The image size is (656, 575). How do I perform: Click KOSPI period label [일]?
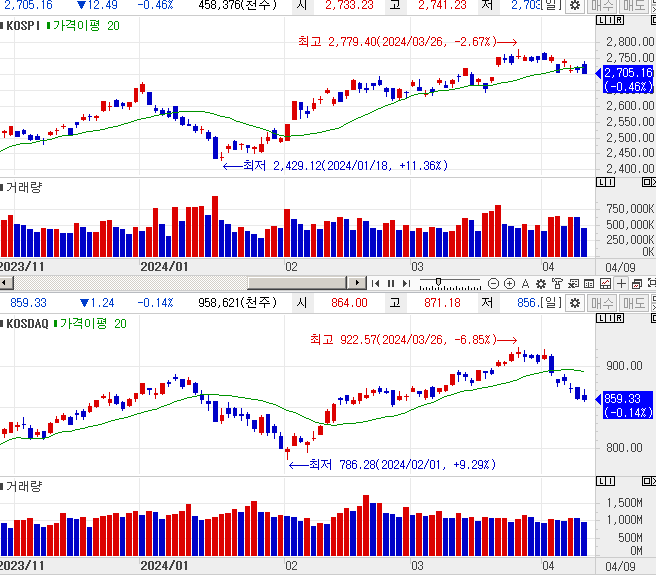tap(551, 5)
